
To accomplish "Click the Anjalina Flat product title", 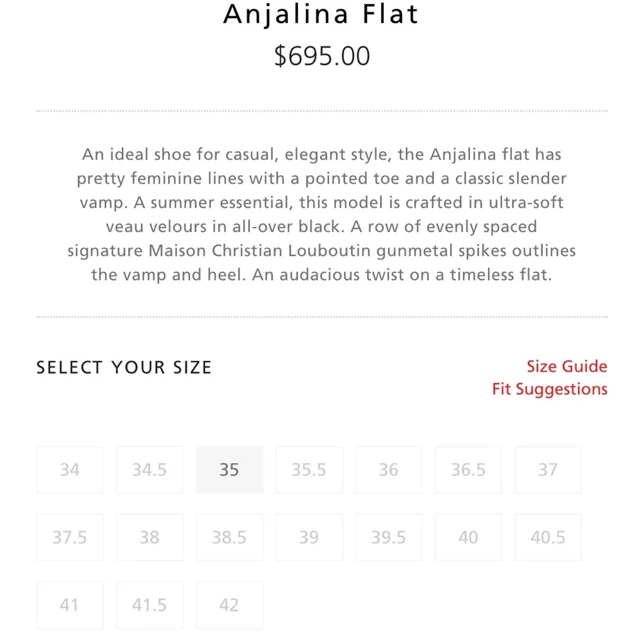I will pyautogui.click(x=321, y=14).
